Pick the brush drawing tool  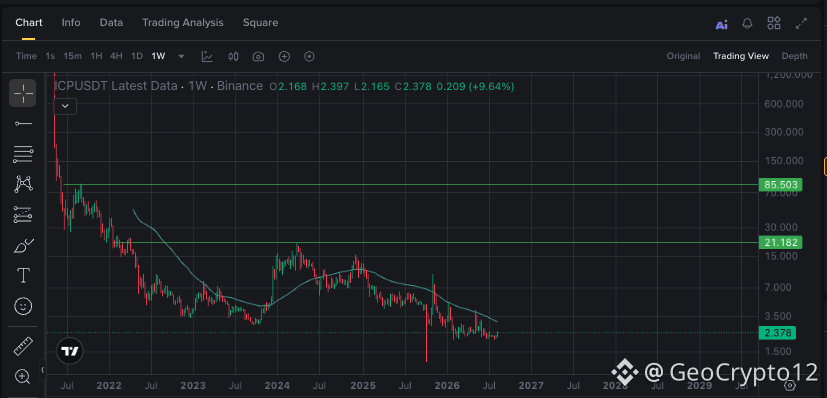[x=23, y=246]
